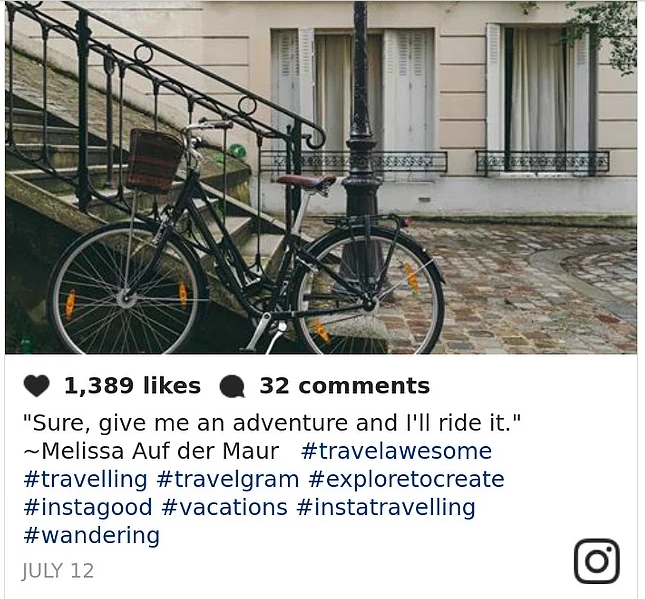Viewport: 645px width, 599px height.
Task: Go to the #wandering hashtag
Action: 92,536
